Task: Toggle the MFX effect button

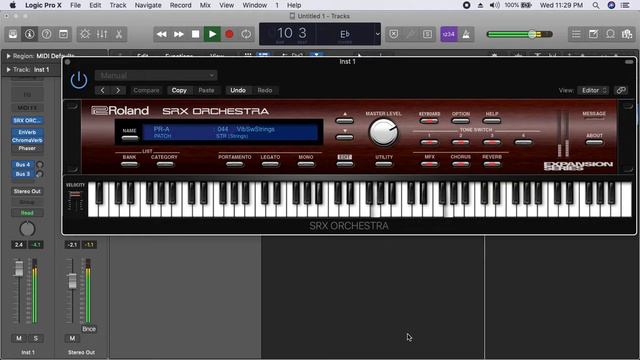Action: 429,164
